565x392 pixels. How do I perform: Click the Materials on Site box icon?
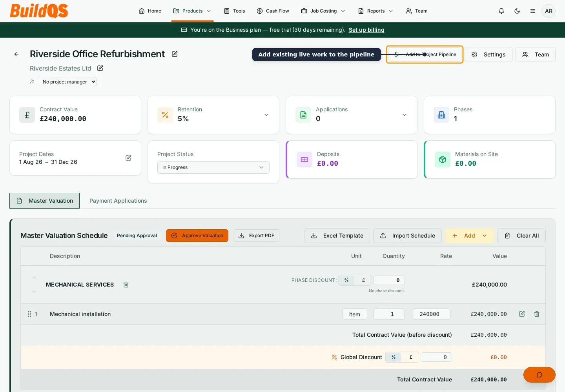[443, 160]
